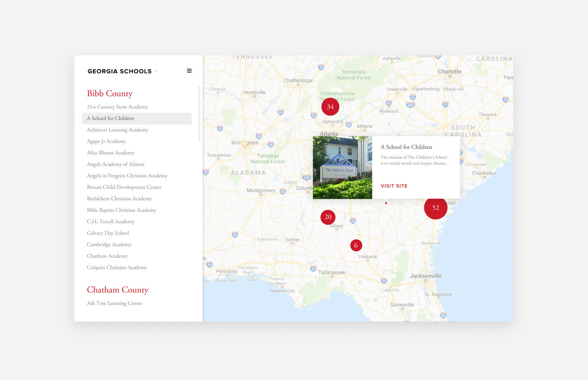Click the small red location dot below popup

[386, 203]
